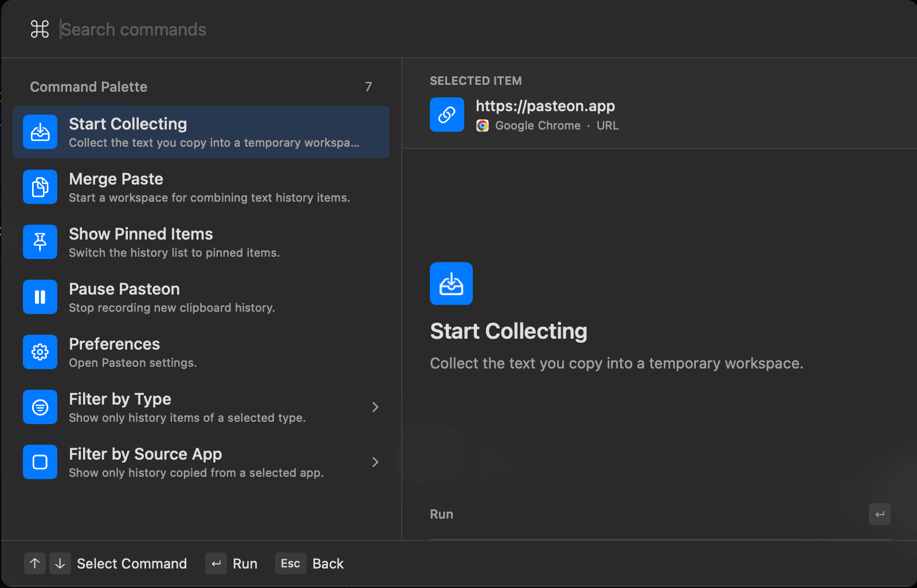The image size is (917, 588).
Task: Click the Select Command label in the footer
Action: [x=132, y=564]
